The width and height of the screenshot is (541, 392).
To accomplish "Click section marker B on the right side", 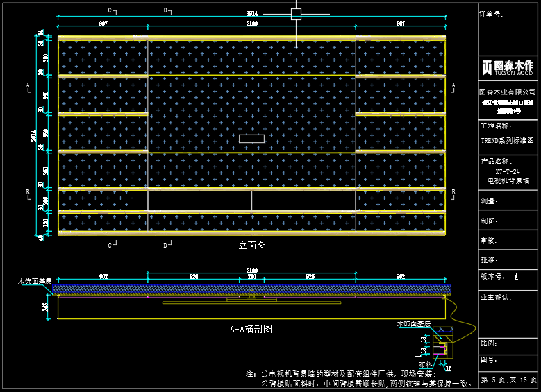I will pyautogui.click(x=453, y=192).
